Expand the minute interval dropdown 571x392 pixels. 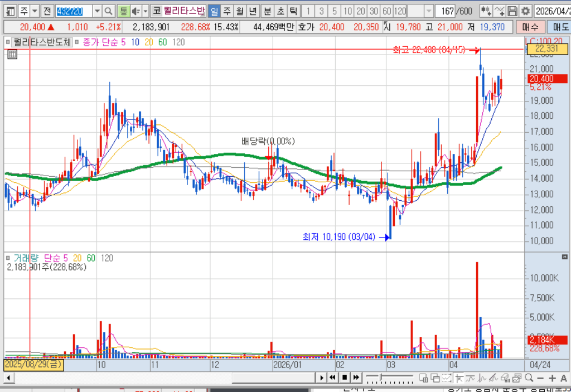point(429,11)
